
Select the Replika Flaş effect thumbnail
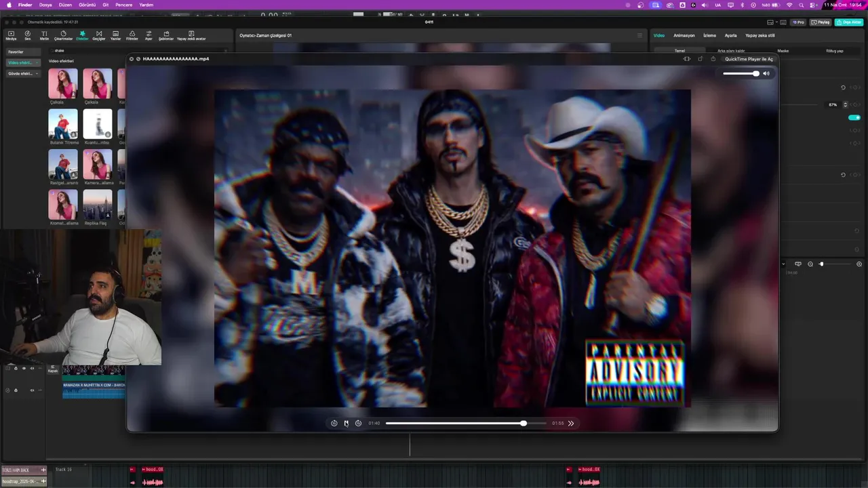pos(98,205)
